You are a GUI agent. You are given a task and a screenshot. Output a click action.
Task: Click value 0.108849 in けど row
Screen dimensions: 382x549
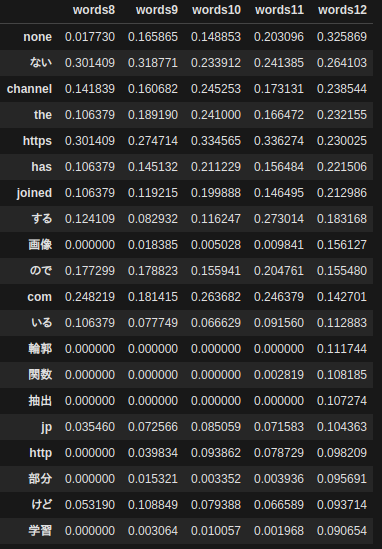coord(153,505)
